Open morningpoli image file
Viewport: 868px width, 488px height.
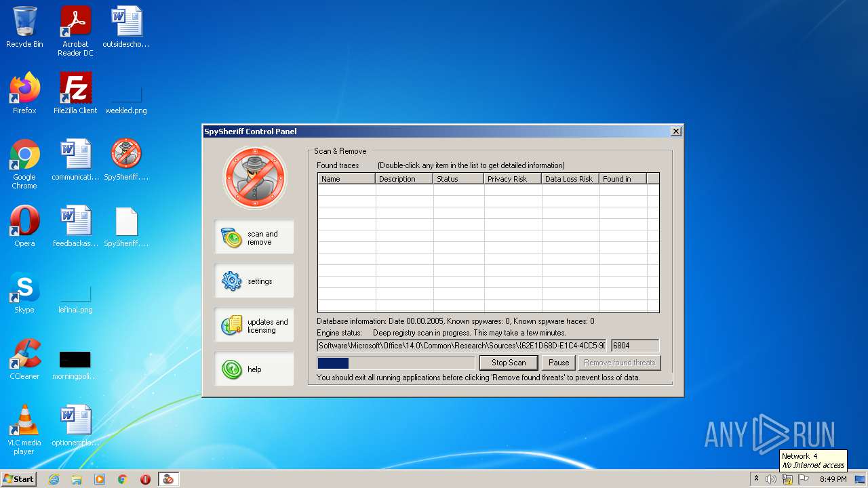pos(75,365)
